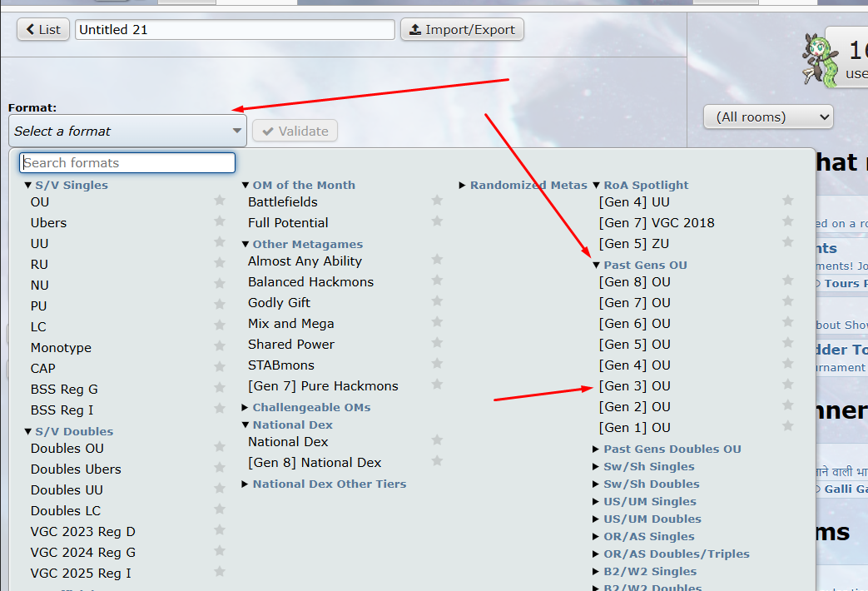Select Doubles UU format
868x591 pixels.
[67, 490]
